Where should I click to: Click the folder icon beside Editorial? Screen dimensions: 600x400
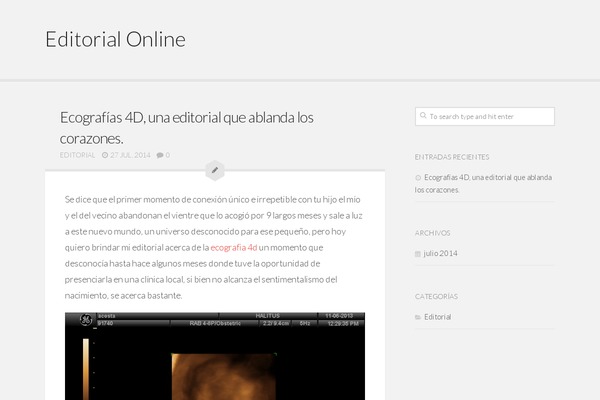pos(418,317)
